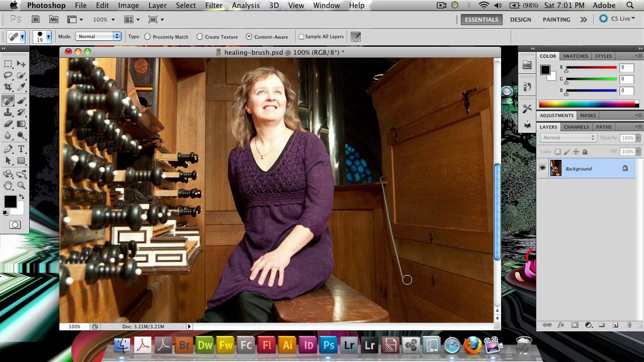
Task: Create a new layer
Action: (x=615, y=325)
